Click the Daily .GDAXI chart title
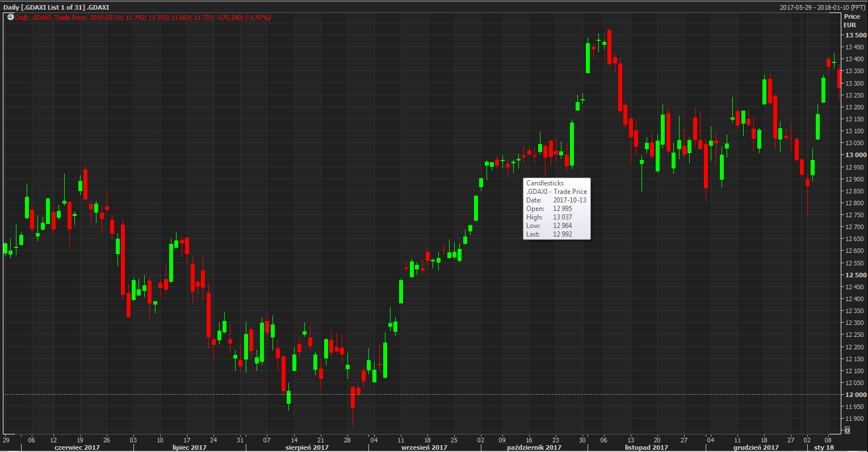The width and height of the screenshot is (868, 452). point(56,7)
